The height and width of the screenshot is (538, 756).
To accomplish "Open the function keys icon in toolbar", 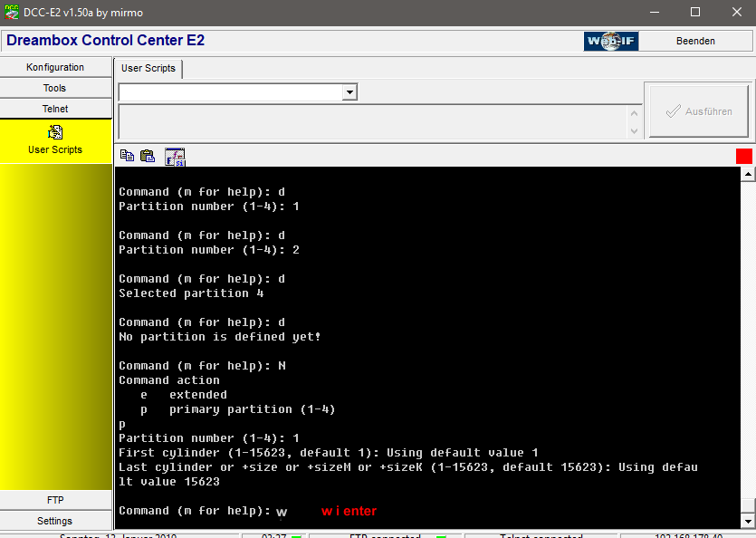I will [175, 157].
